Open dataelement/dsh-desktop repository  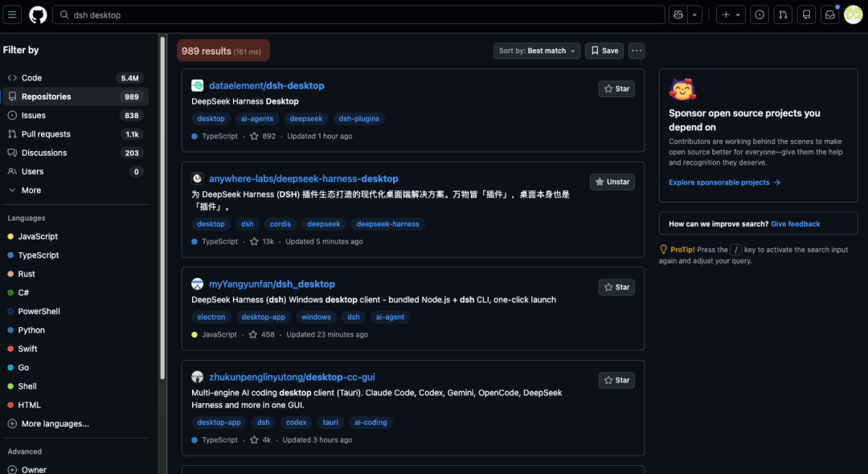tap(267, 86)
